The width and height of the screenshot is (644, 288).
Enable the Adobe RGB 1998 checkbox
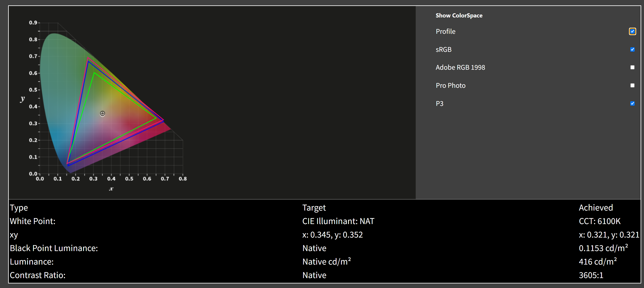(632, 67)
